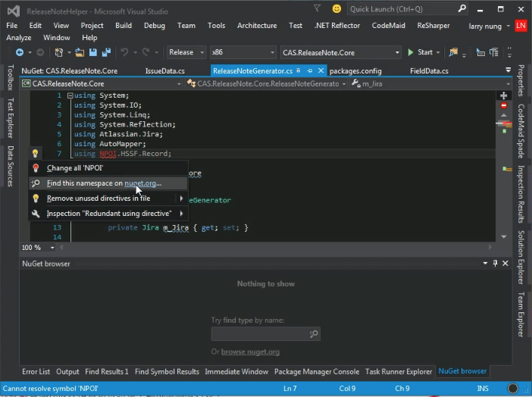Toggle INS insert mode in status bar
532x397 pixels.
coord(483,388)
